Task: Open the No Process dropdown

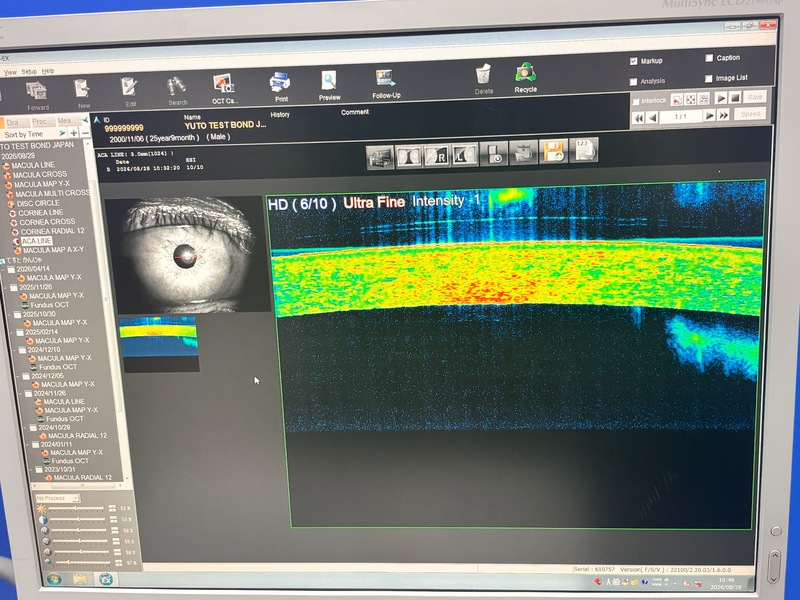Action: pos(57,498)
